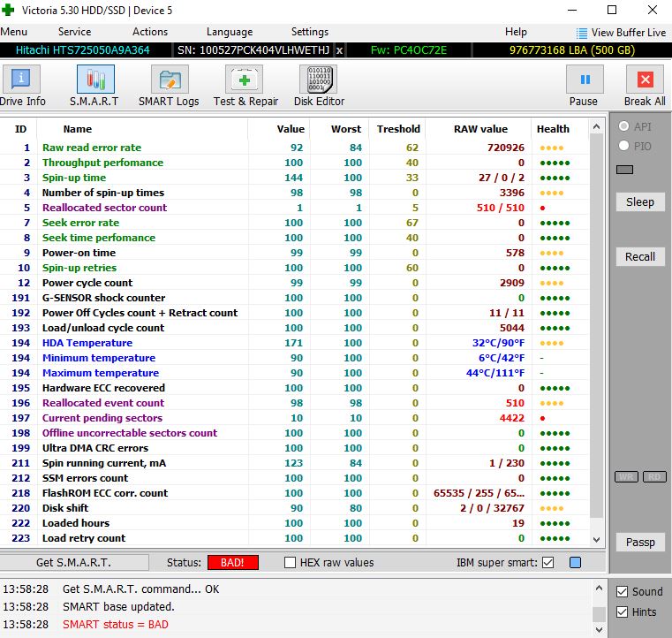Select the Power-on time row
The width and height of the screenshot is (672, 638).
point(294,253)
